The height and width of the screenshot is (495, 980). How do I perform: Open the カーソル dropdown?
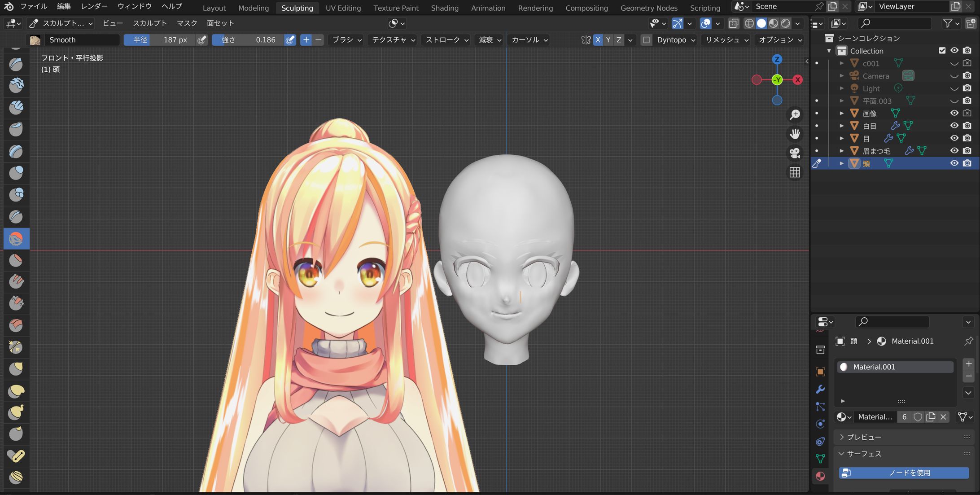529,40
